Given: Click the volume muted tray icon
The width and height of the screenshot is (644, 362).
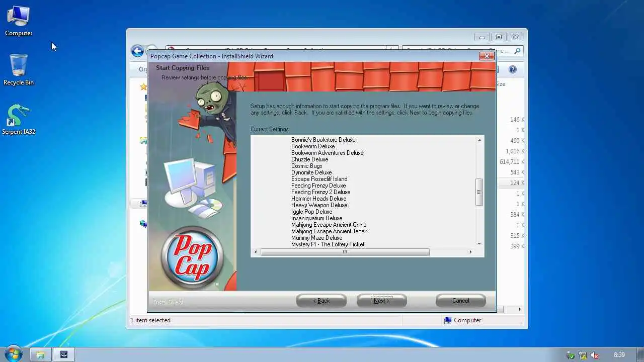Looking at the screenshot, I should point(594,355).
